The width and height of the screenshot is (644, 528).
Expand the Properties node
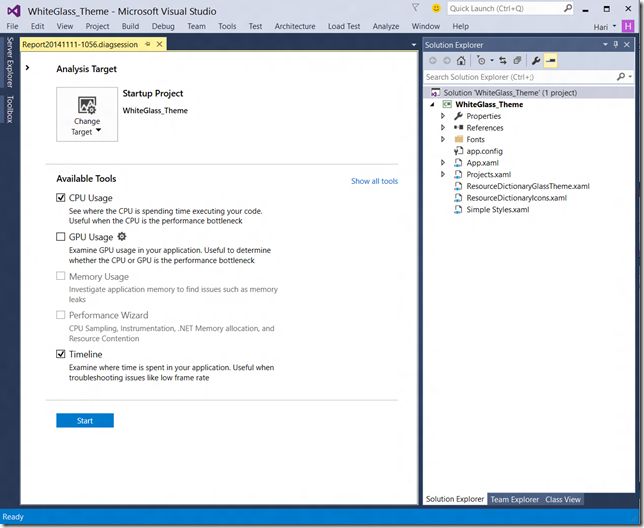(x=443, y=116)
